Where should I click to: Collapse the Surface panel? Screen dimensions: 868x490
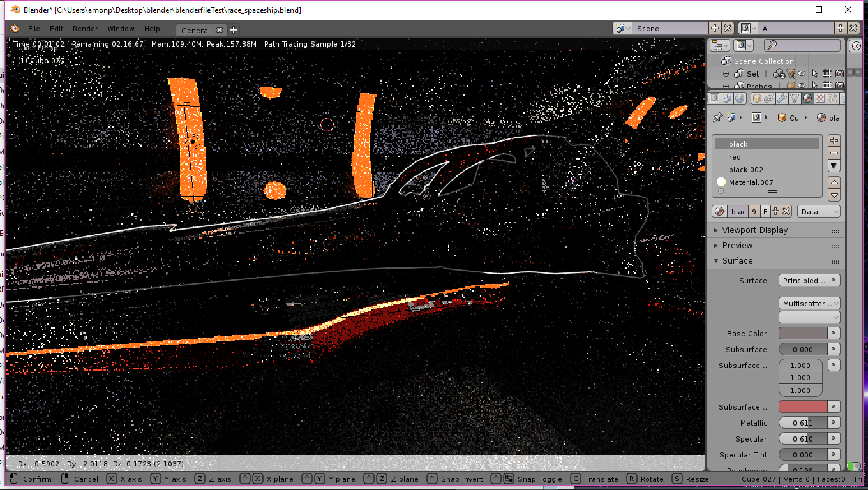tap(776, 260)
